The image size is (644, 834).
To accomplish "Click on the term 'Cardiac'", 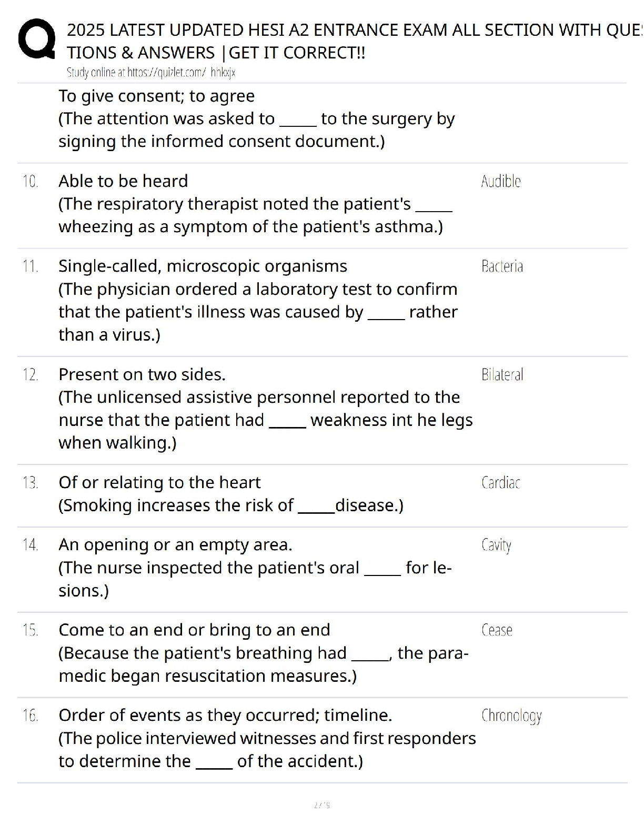I will [x=500, y=483].
